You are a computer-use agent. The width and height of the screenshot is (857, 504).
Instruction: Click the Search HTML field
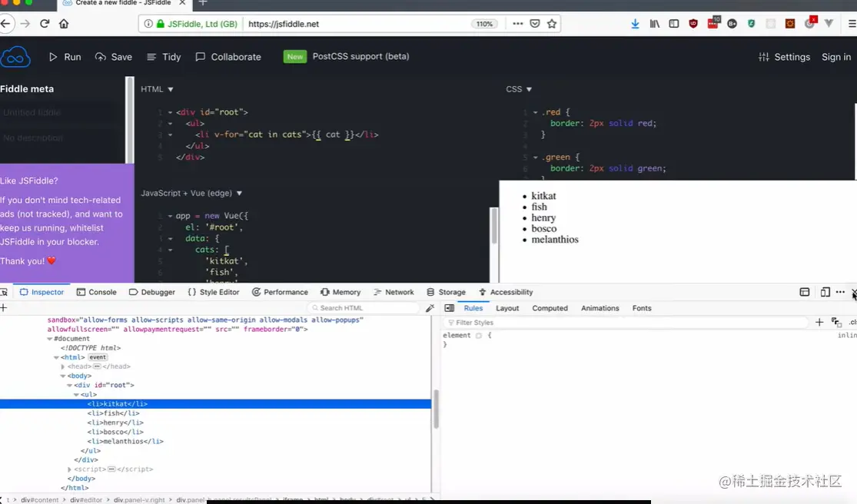pyautogui.click(x=364, y=308)
